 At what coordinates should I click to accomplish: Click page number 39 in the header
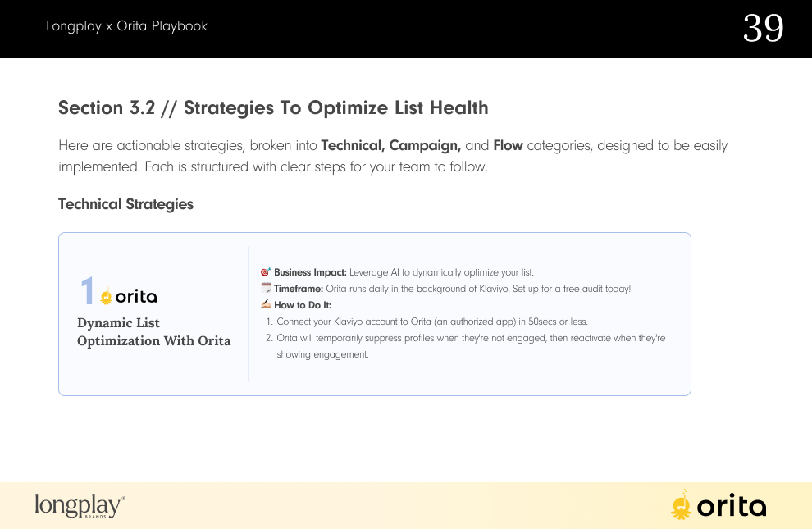click(x=764, y=28)
